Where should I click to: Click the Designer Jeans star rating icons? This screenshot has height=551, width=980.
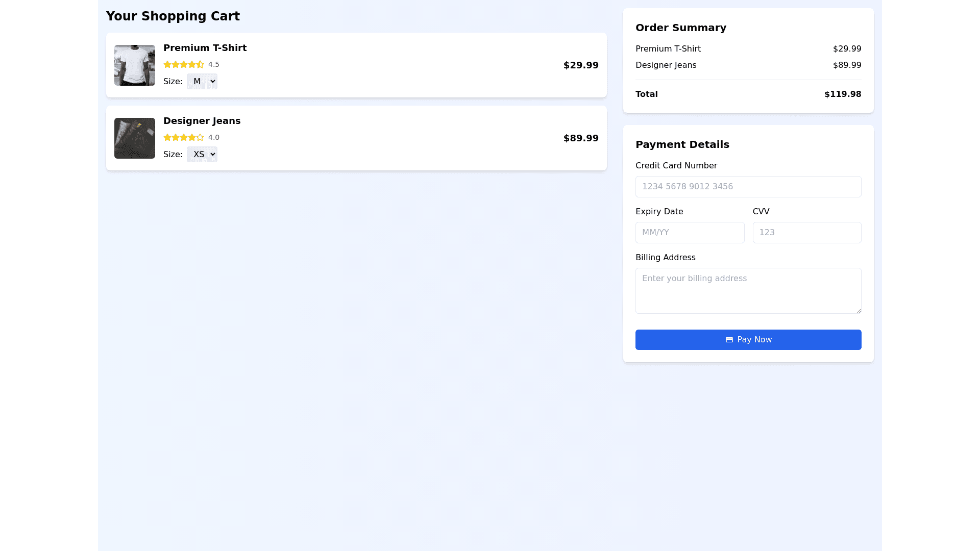pyautogui.click(x=183, y=137)
